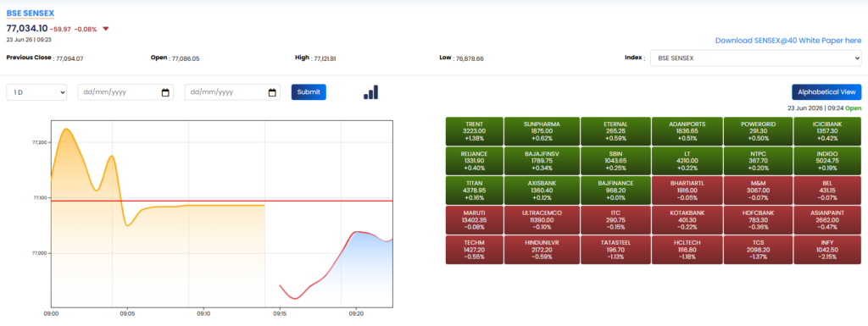
Task: Click the red previous close line on chart
Action: click(222, 201)
